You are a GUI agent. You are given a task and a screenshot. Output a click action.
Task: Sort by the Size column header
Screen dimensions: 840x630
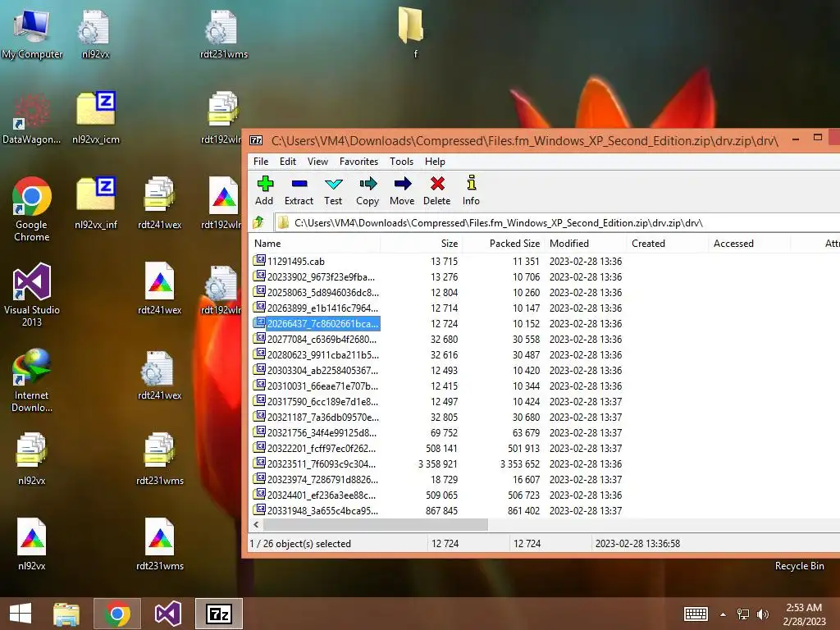422,243
